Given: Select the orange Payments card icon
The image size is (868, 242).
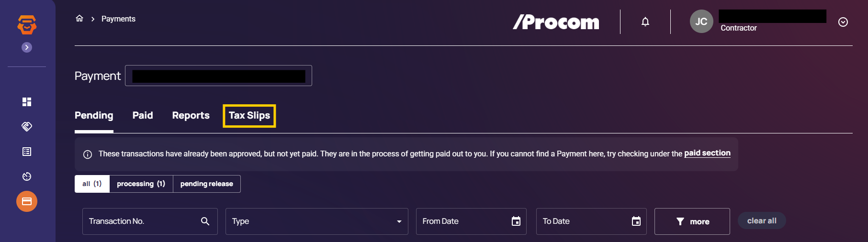Looking at the screenshot, I should click(27, 201).
